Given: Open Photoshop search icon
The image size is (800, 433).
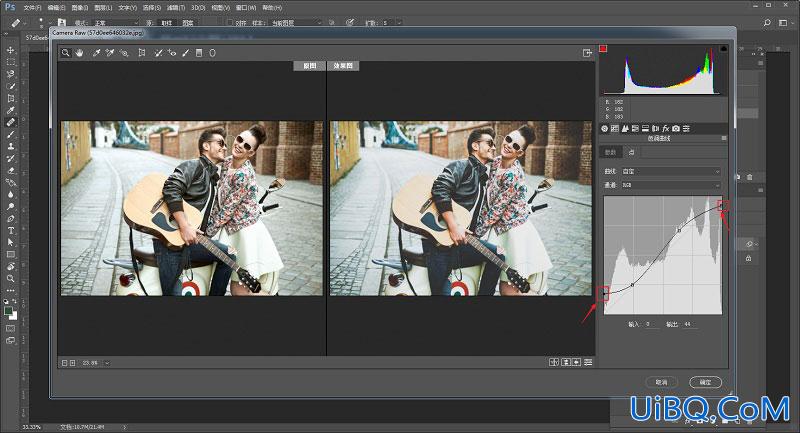Looking at the screenshot, I should [767, 22].
